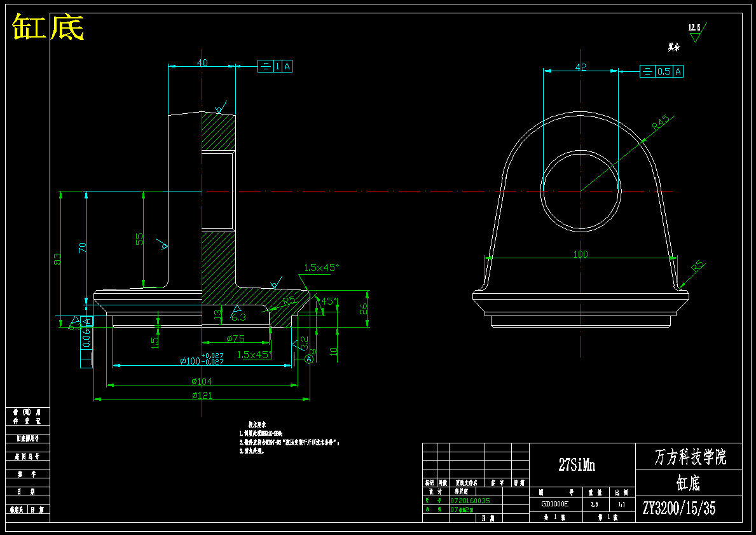
Task: Click the 'ø104' diameter dimension
Action: pos(202,381)
